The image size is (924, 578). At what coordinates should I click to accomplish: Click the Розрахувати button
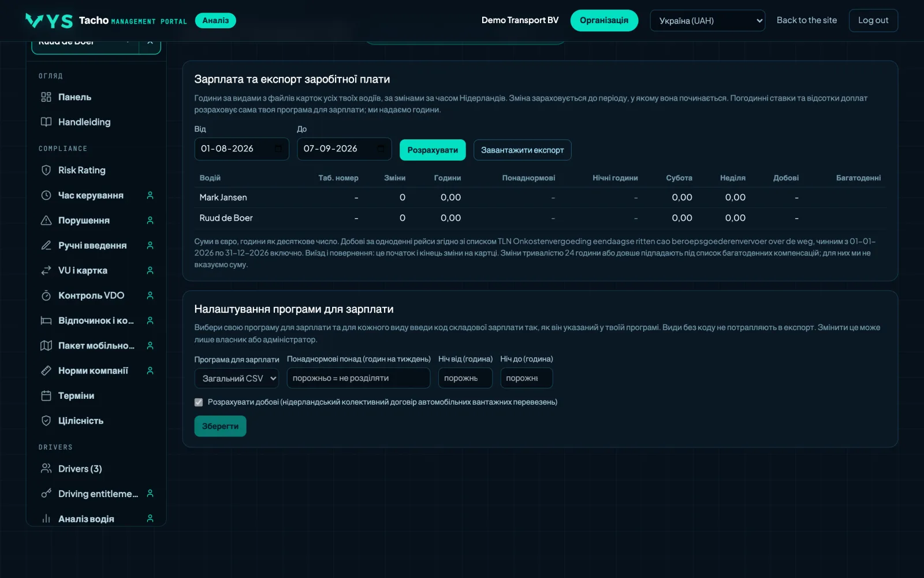tap(433, 150)
